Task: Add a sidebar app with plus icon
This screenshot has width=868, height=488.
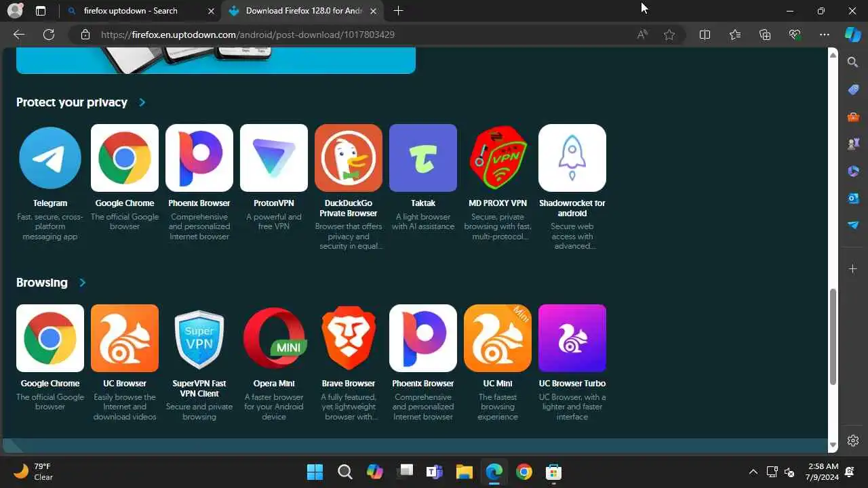Action: 853,269
